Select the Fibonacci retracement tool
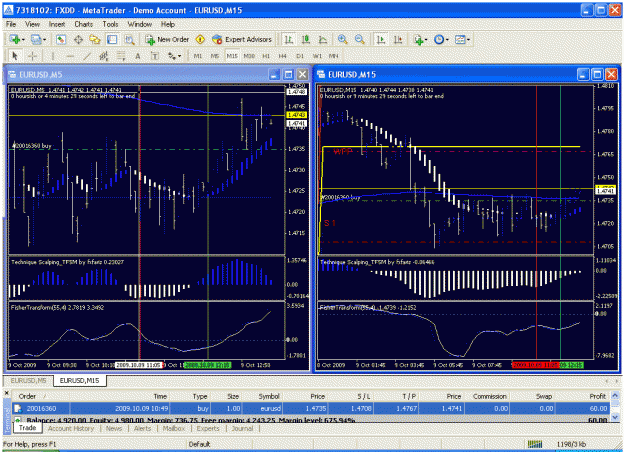 point(121,56)
